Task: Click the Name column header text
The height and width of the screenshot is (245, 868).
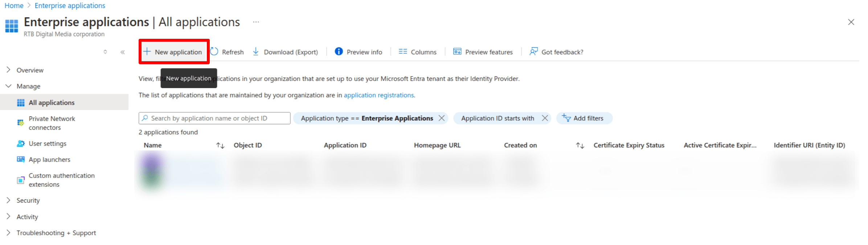Action: pyautogui.click(x=152, y=145)
